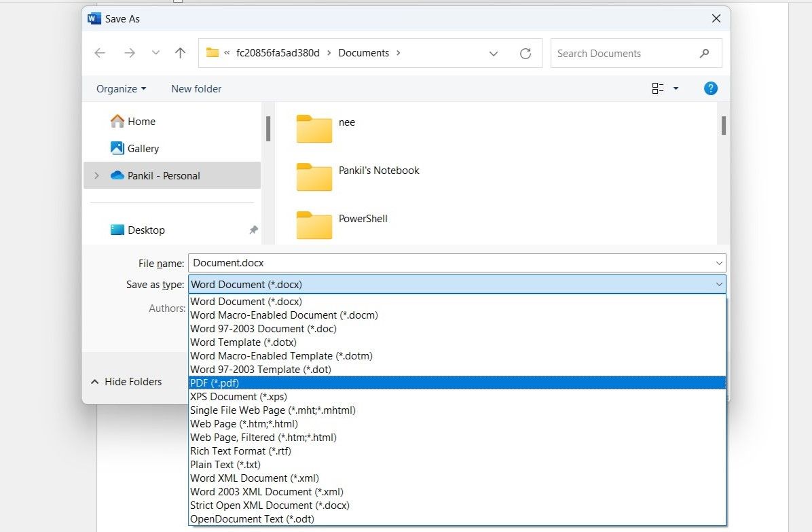The image size is (812, 532).
Task: Click the view layout icon
Action: 657,88
